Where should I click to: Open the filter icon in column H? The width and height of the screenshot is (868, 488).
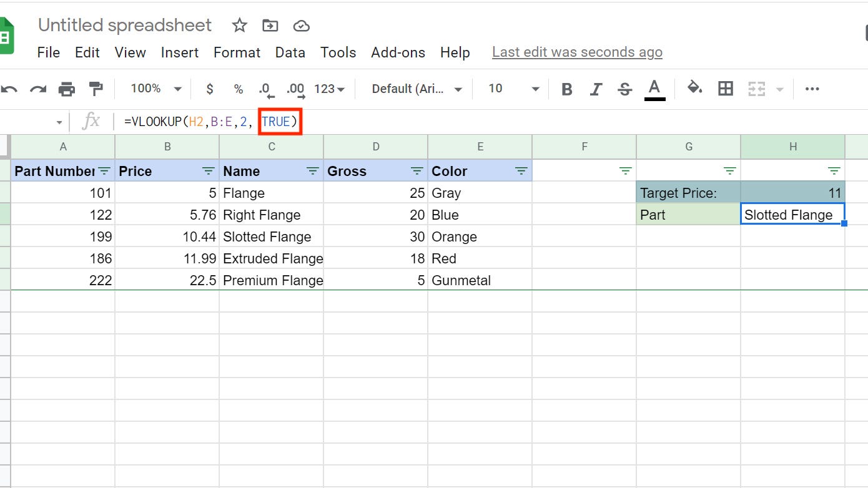[834, 171]
